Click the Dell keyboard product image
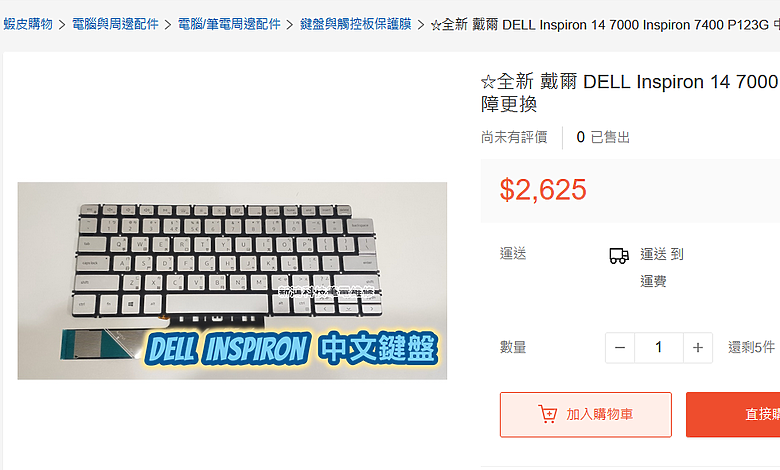The height and width of the screenshot is (470, 780). click(x=232, y=281)
